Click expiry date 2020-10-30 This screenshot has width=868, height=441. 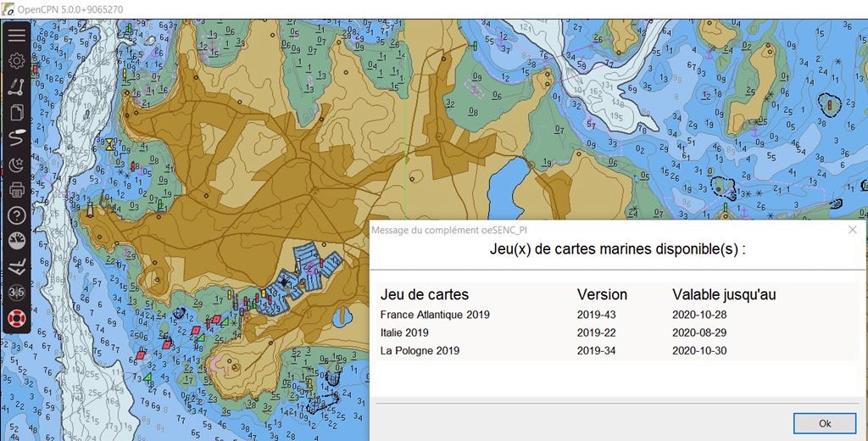[699, 351]
